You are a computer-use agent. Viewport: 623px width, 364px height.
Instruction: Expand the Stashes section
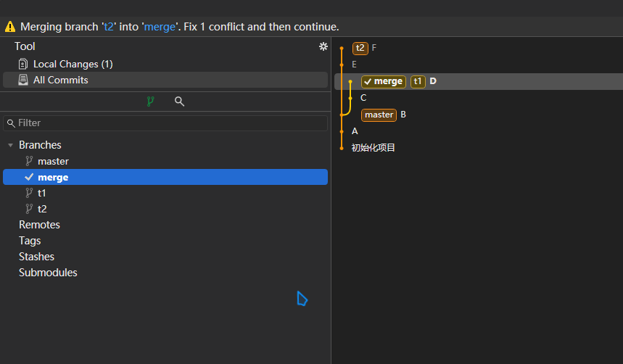tap(36, 257)
